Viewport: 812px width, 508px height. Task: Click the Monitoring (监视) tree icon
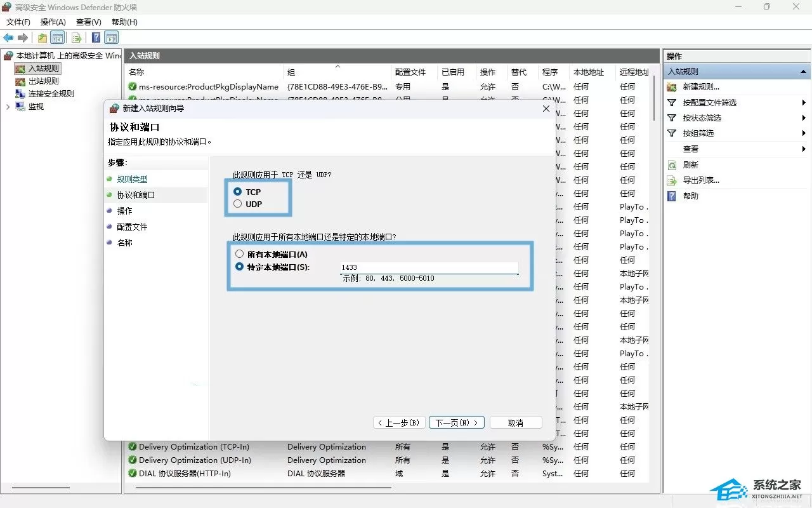click(x=20, y=106)
